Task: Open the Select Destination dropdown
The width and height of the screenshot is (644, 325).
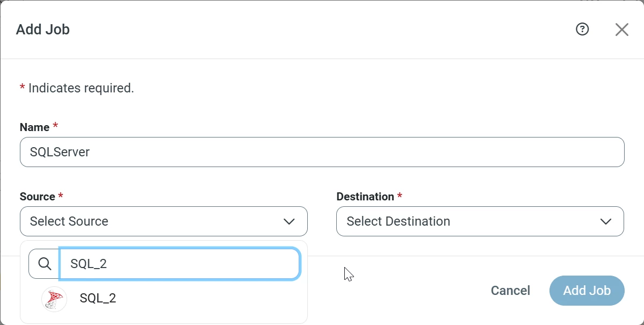Action: coord(480,221)
